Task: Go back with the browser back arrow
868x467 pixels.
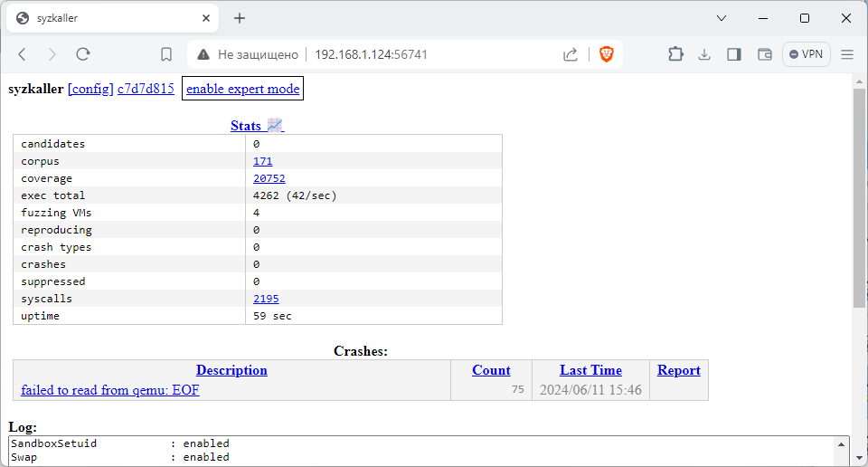Action: tap(22, 54)
